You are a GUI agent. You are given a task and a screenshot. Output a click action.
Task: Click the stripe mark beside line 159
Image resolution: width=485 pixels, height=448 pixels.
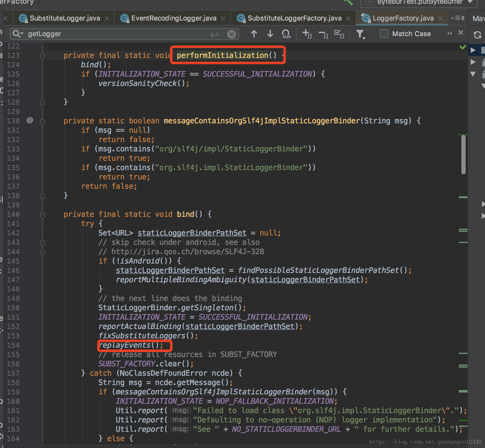[x=463, y=391]
